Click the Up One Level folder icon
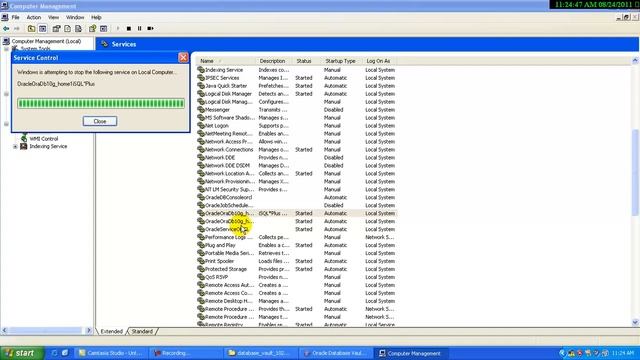The image size is (640, 360). (31, 29)
